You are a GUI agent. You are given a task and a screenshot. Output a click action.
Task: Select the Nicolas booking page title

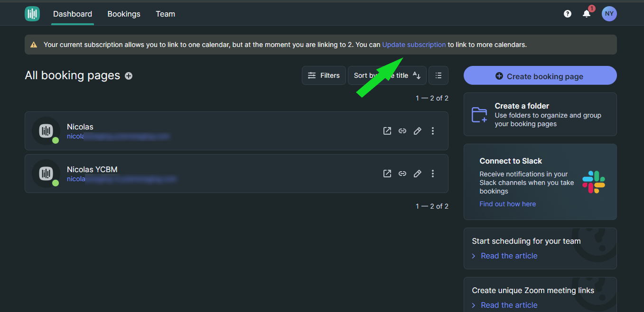point(80,127)
